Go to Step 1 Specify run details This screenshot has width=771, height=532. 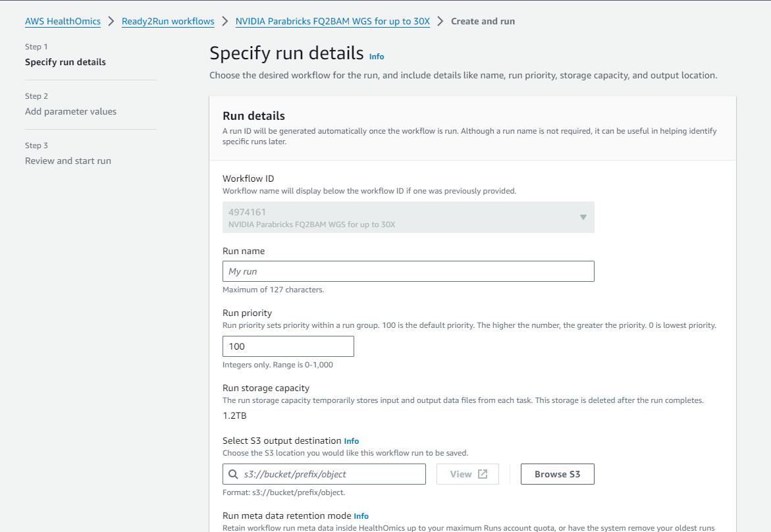[x=65, y=62]
